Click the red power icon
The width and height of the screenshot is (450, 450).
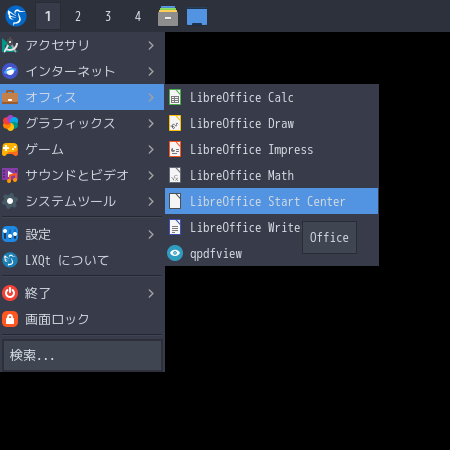coord(10,293)
